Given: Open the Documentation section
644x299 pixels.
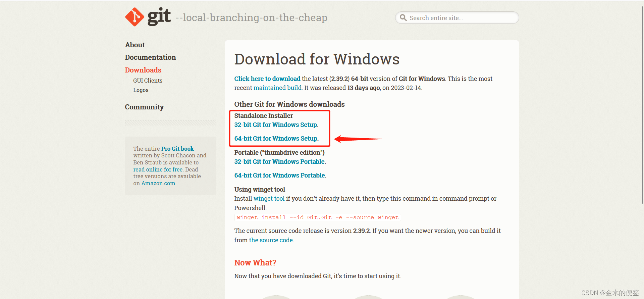Looking at the screenshot, I should click(150, 57).
